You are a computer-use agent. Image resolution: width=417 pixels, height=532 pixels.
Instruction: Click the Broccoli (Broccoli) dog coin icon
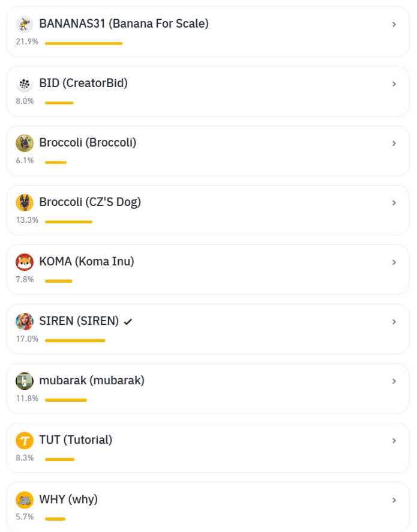click(25, 144)
